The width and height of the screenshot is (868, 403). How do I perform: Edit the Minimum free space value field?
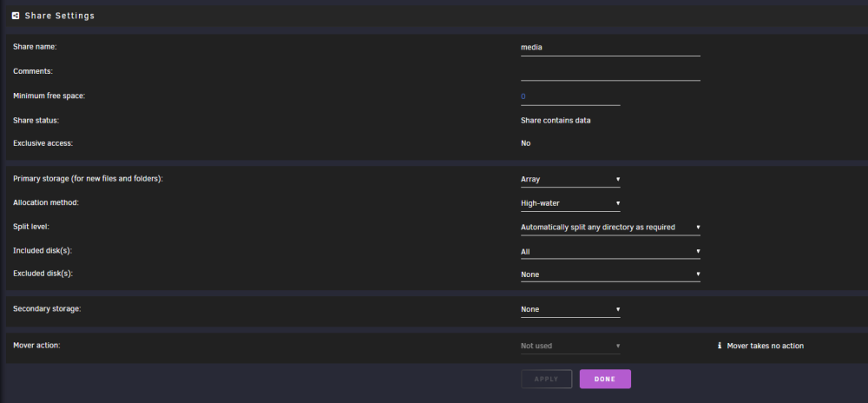(x=570, y=97)
